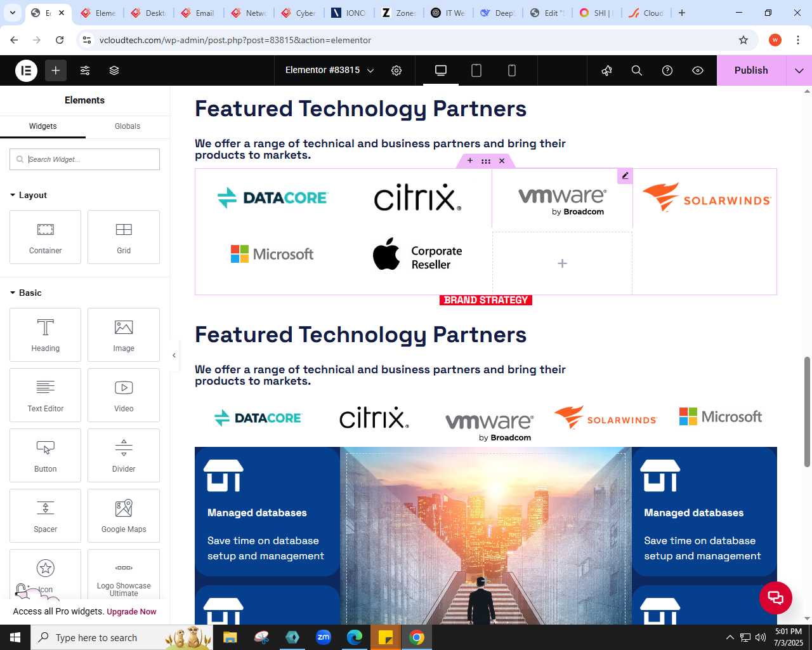Select the Video widget

(124, 395)
